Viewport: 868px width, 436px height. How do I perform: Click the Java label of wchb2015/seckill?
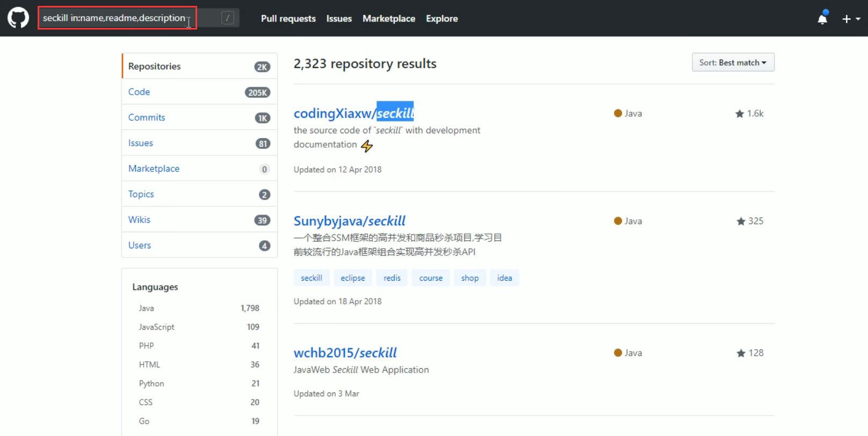tap(628, 353)
